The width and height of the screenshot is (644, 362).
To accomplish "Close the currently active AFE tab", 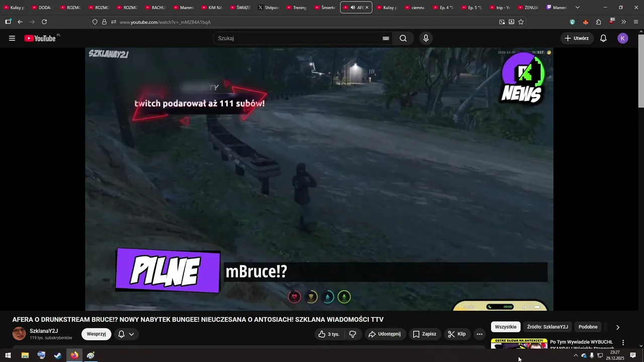I will [367, 8].
